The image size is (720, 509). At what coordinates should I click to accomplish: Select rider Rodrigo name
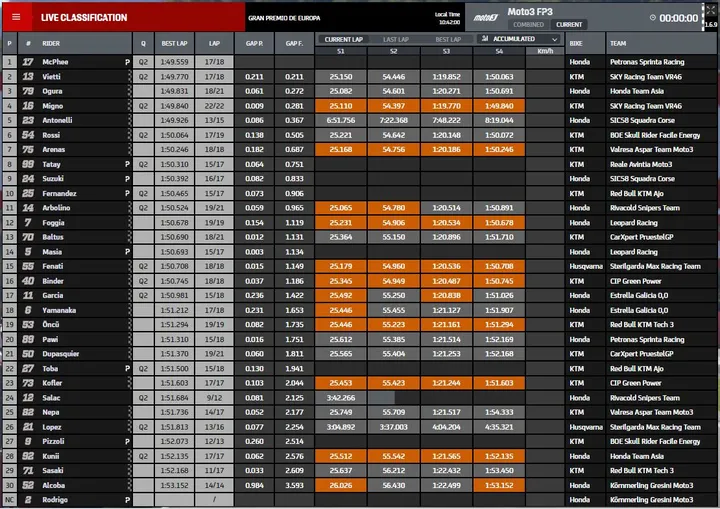pos(55,500)
